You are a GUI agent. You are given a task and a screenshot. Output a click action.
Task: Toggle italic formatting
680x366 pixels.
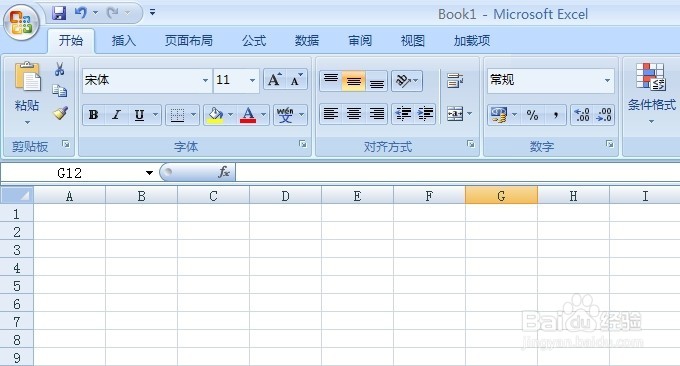pyautogui.click(x=116, y=115)
